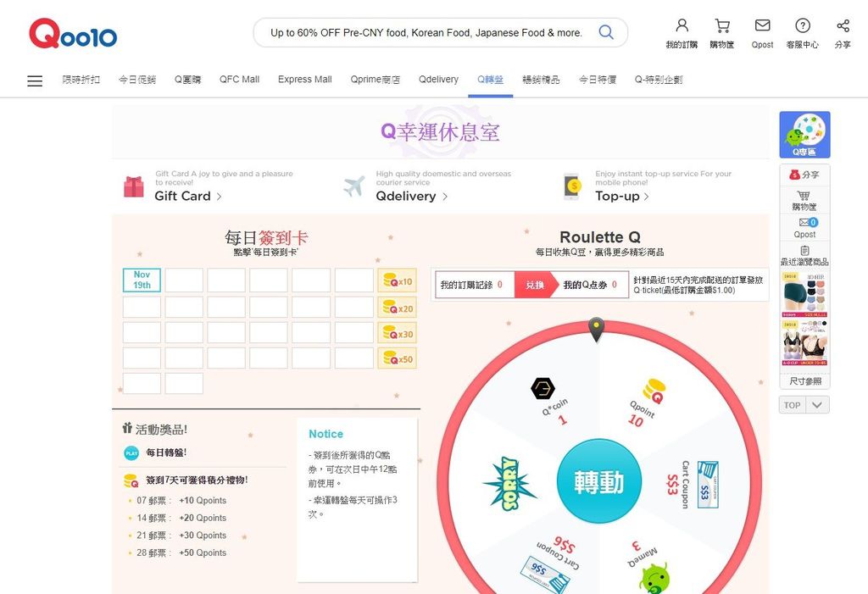This screenshot has height=594, width=868.
Task: Click the Qx50 coin reward icon
Action: (397, 358)
